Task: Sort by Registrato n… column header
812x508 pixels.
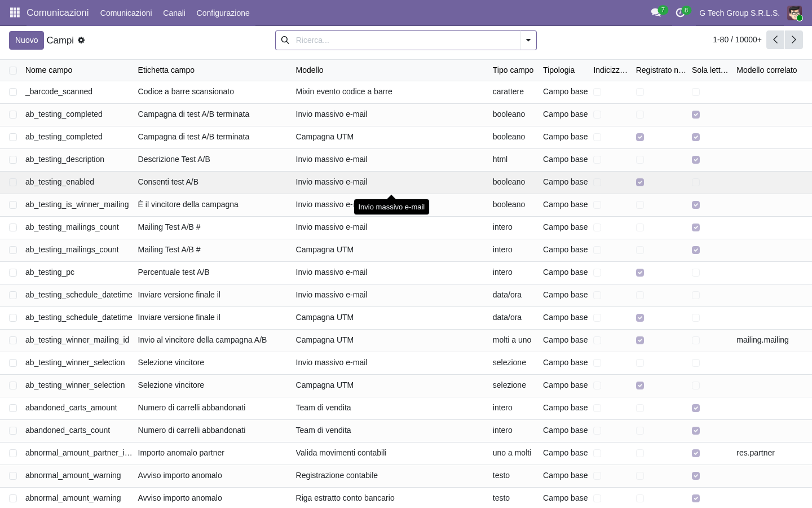Action: click(661, 70)
